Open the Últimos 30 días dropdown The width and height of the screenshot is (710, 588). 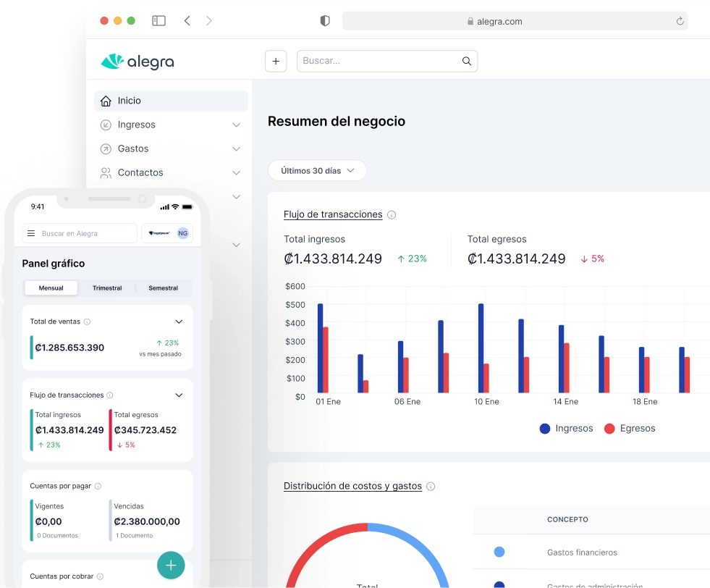[x=318, y=171]
